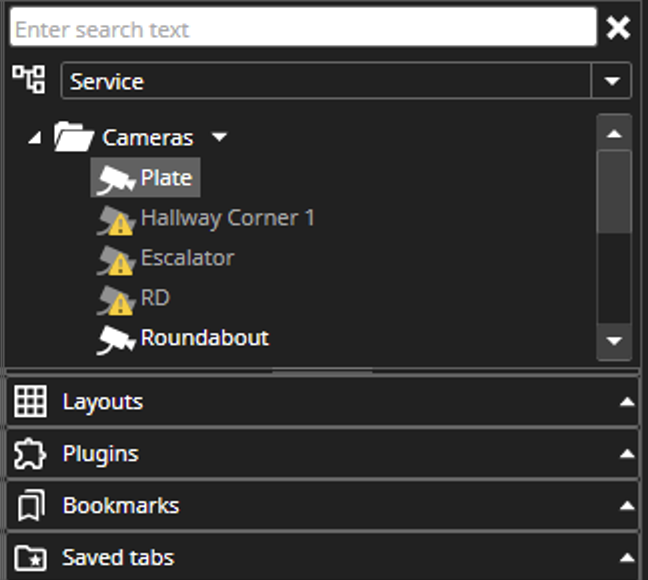Click the Plate camera icon
The image size is (648, 580).
pos(115,179)
